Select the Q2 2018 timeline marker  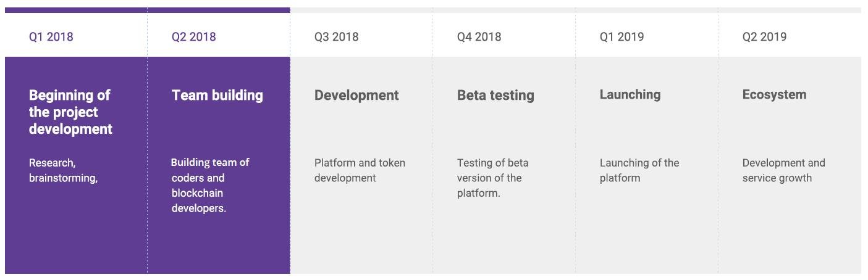point(193,37)
